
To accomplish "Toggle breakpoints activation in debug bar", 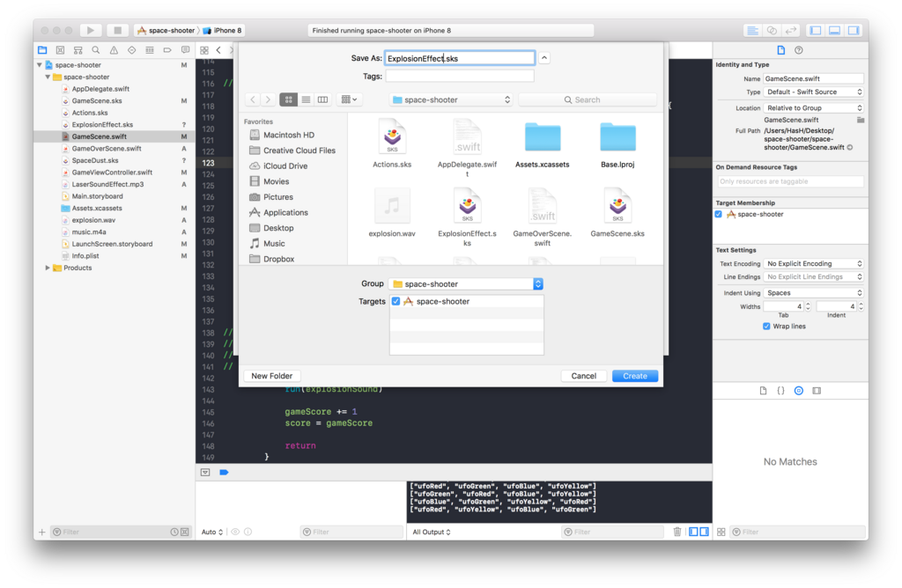I will pyautogui.click(x=224, y=473).
